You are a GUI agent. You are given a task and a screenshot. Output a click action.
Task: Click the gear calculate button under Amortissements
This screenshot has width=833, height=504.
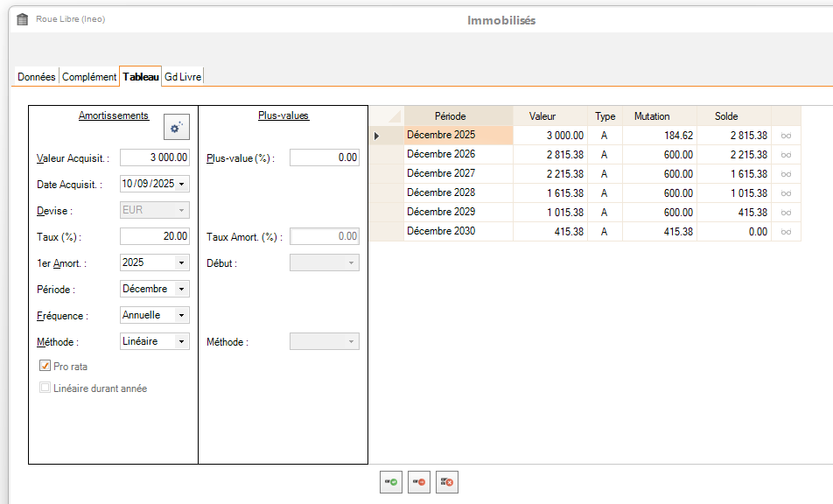click(177, 128)
